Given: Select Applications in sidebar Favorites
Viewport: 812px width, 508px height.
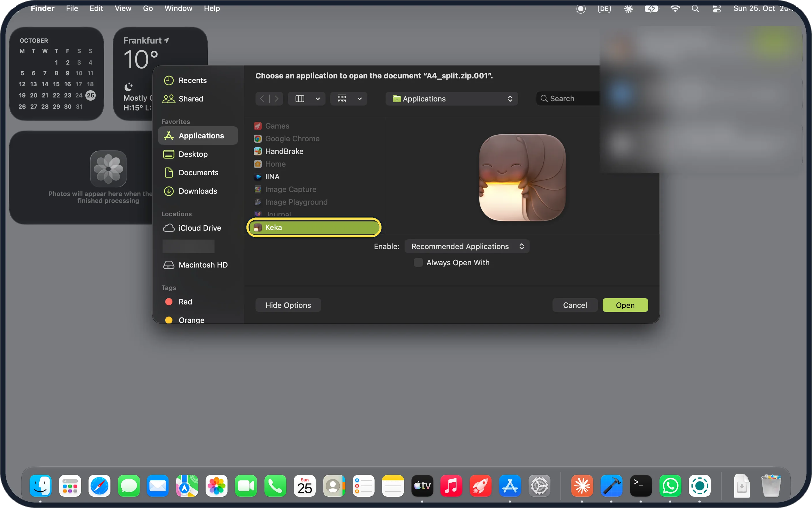Looking at the screenshot, I should point(198,136).
